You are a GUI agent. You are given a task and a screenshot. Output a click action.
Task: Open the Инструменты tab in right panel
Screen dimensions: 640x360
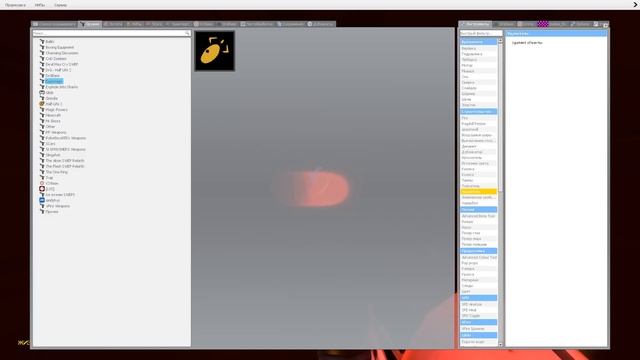475,24
